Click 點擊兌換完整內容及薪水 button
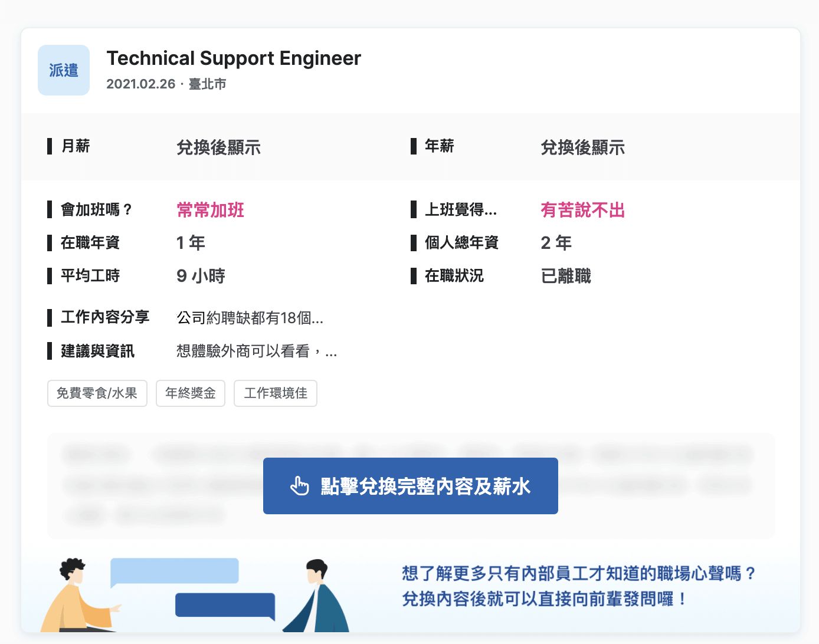Image resolution: width=819 pixels, height=644 pixels. tap(411, 486)
